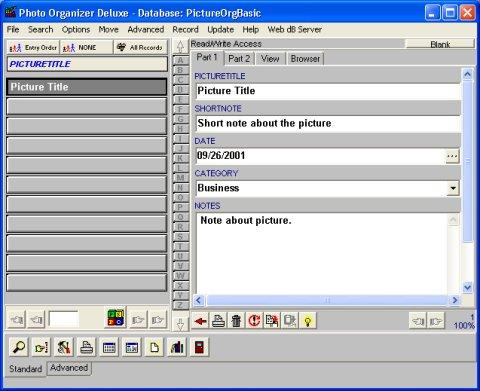Viewport: 480px width, 391px height.
Task: Select the Picture Title record in list
Action: pos(87,87)
